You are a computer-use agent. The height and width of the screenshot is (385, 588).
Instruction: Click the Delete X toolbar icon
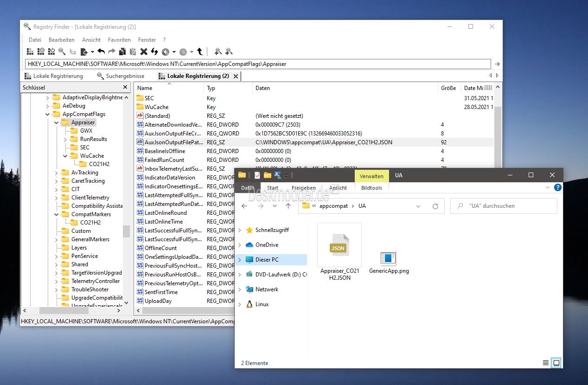144,51
